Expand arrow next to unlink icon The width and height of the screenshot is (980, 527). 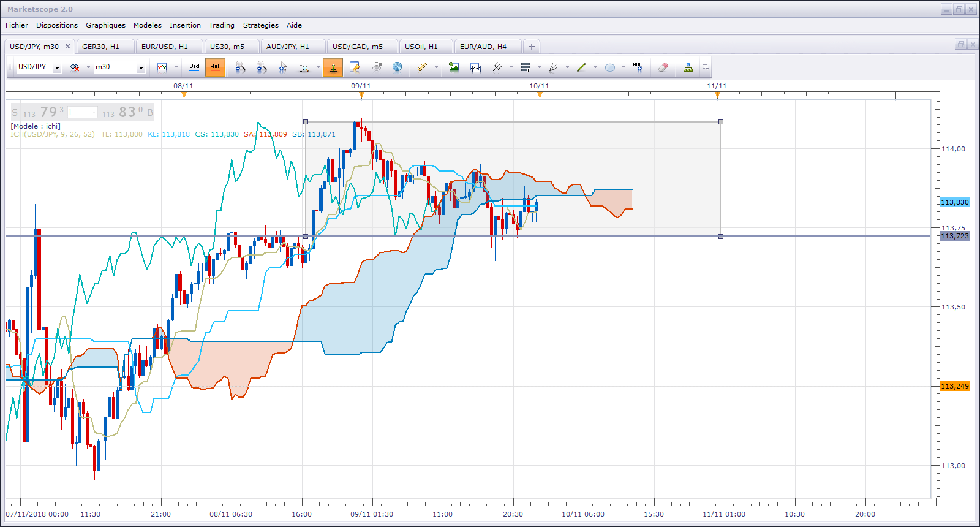click(88, 67)
